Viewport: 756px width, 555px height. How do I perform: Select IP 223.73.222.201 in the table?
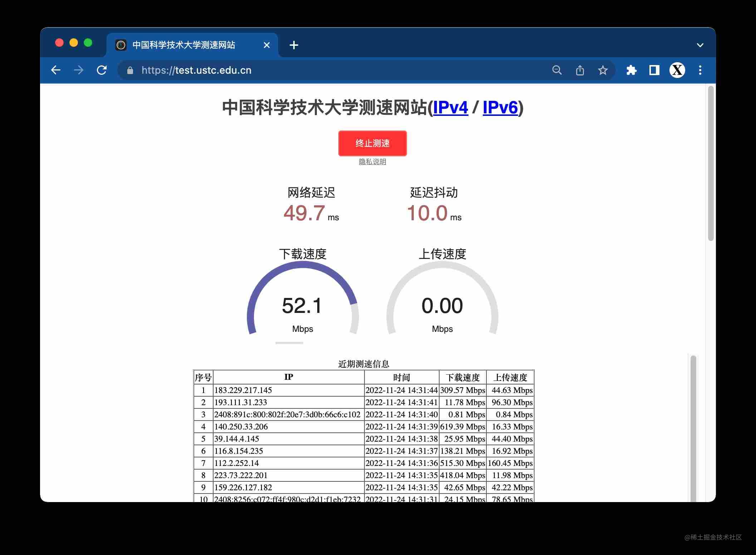241,475
